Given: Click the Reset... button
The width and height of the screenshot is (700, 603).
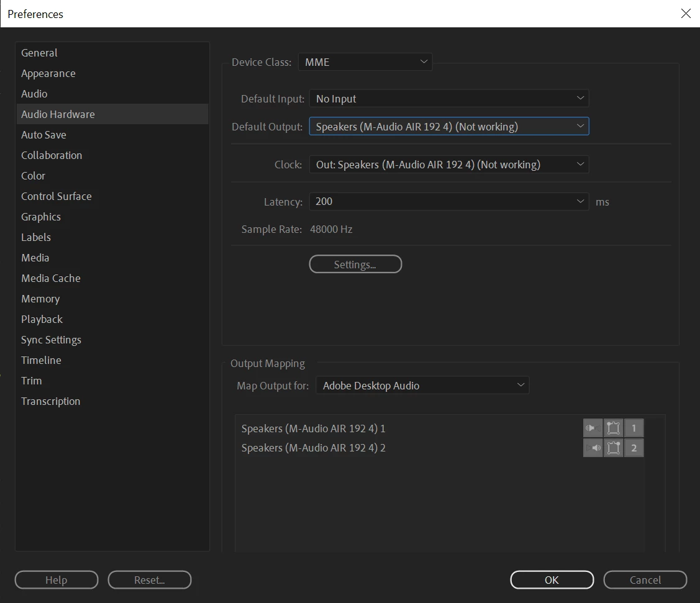Looking at the screenshot, I should (x=150, y=580).
